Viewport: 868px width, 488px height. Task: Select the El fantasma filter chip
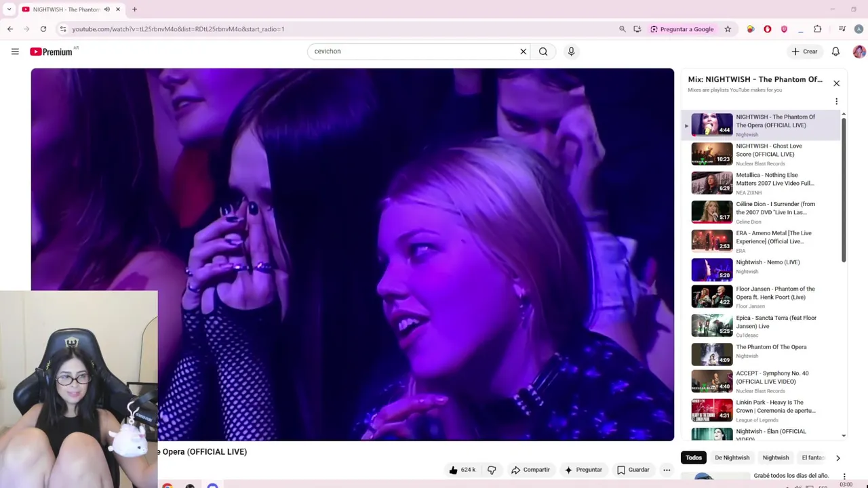click(812, 457)
